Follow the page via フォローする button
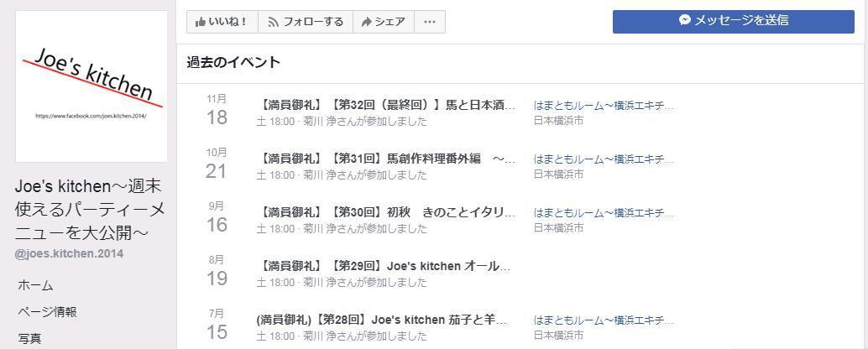The height and width of the screenshot is (349, 868). pos(306,22)
